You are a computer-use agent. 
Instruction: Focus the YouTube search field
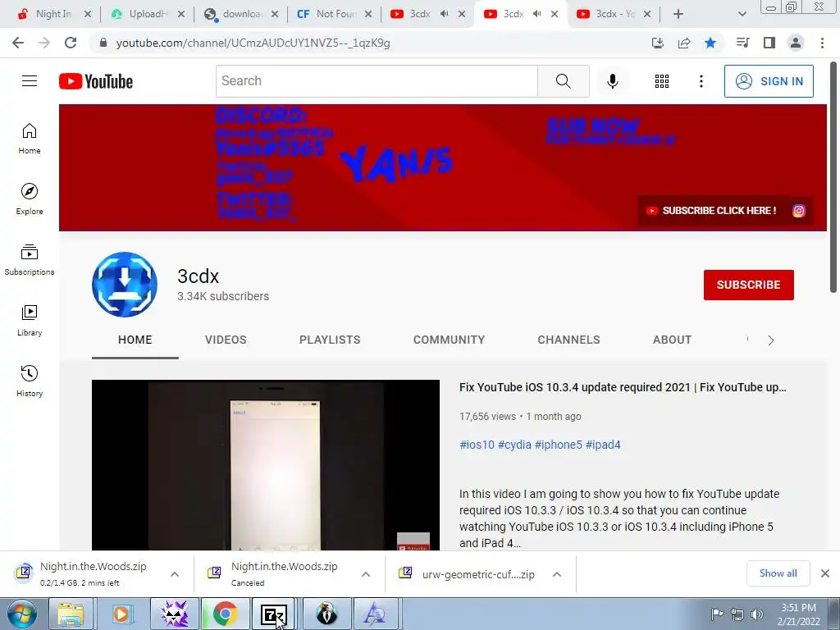coord(377,81)
